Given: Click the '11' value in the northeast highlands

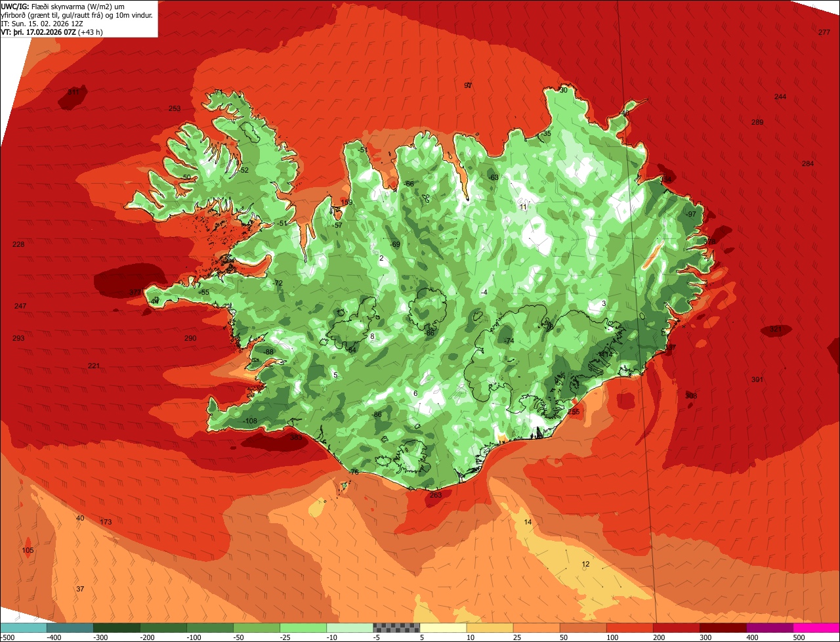Looking at the screenshot, I should pyautogui.click(x=523, y=207).
